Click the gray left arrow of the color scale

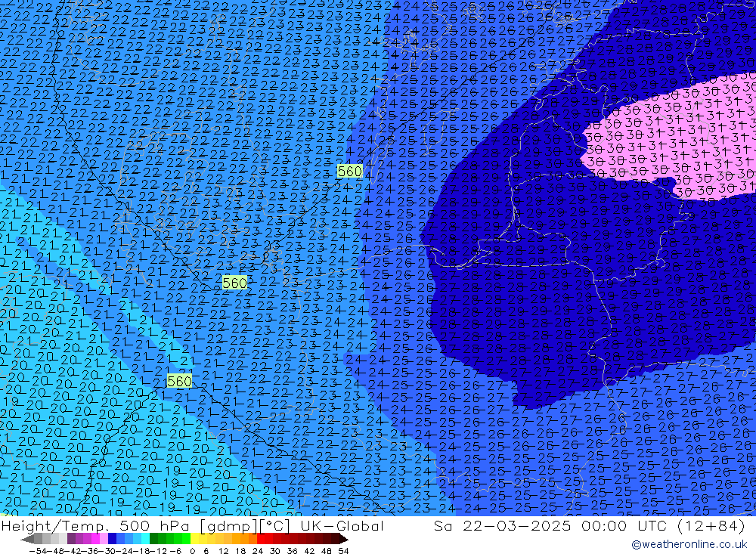(27, 540)
